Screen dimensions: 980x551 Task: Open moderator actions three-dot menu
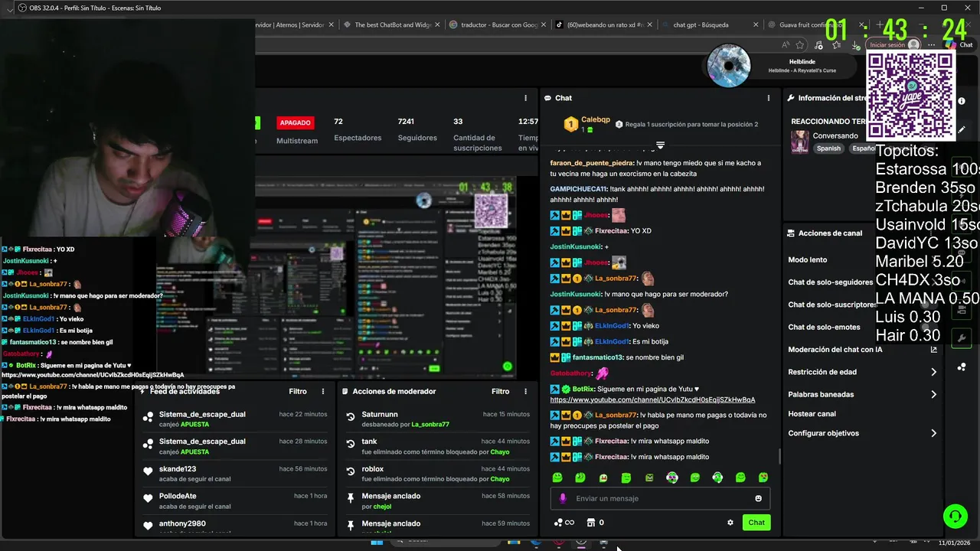point(525,391)
